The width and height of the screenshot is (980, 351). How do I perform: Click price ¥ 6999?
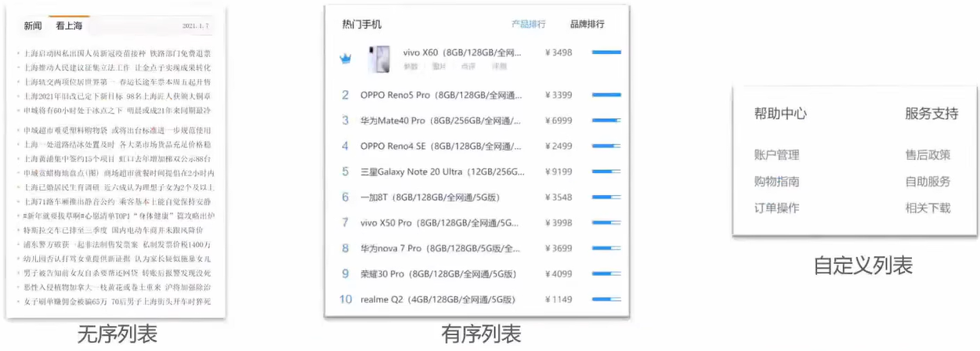click(558, 121)
